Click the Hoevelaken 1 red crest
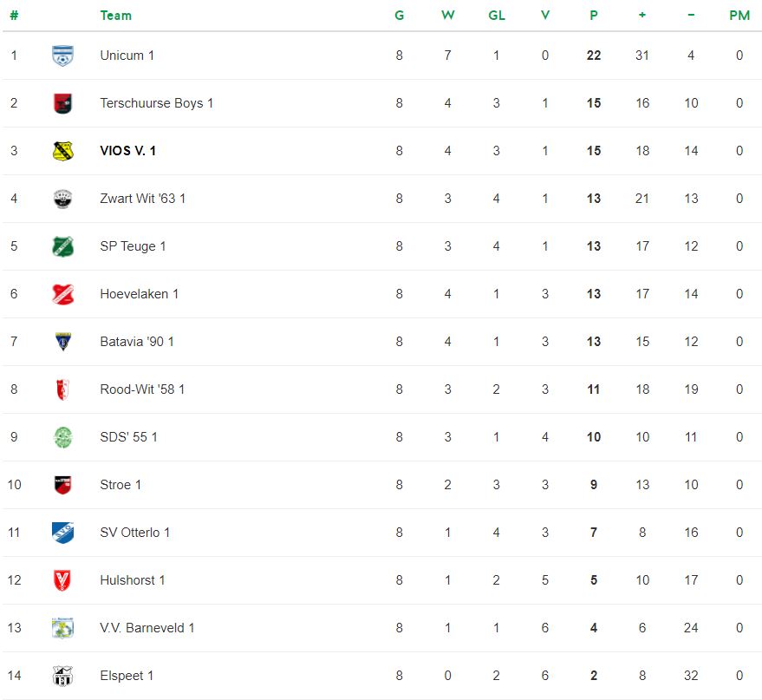This screenshot has height=700, width=762. click(x=62, y=294)
